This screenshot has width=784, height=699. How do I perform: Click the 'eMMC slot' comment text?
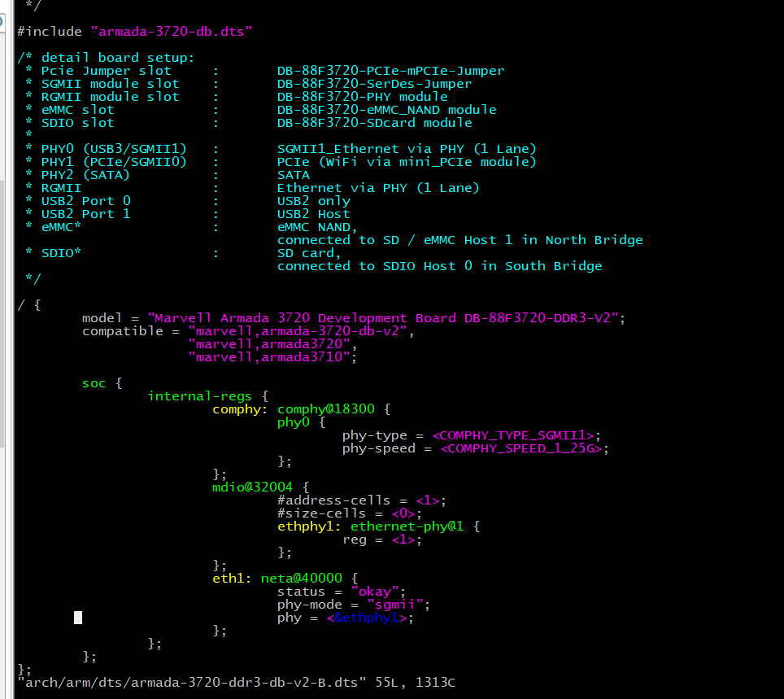tap(77, 110)
